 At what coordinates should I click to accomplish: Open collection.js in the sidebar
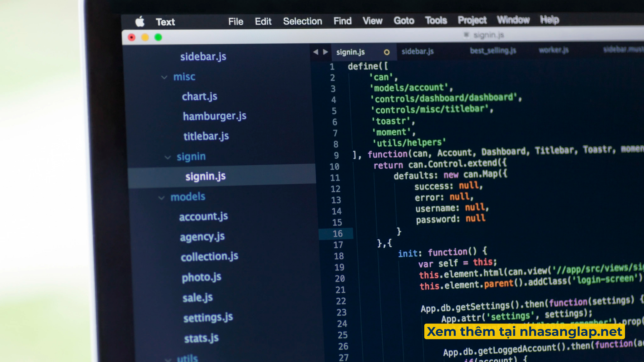point(209,257)
